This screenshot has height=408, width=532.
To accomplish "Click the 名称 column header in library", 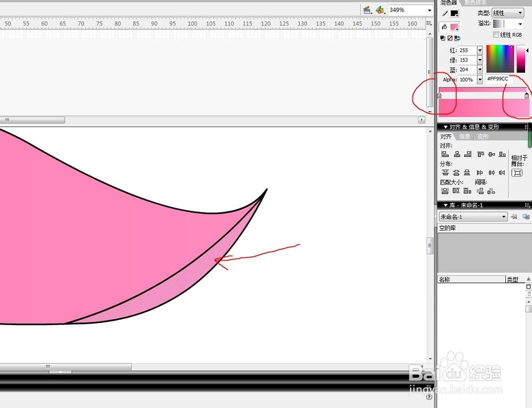I will (471, 279).
